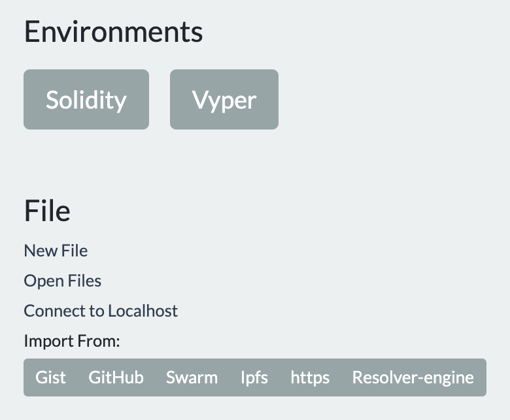510x420 pixels.
Task: Click Connect to Localhost
Action: point(101,311)
